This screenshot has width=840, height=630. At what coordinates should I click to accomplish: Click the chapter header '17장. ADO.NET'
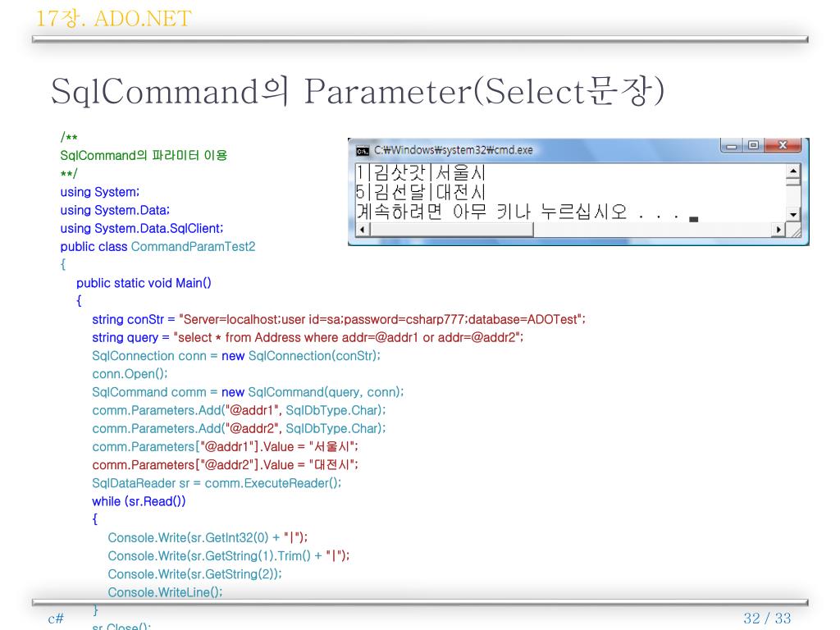113,19
